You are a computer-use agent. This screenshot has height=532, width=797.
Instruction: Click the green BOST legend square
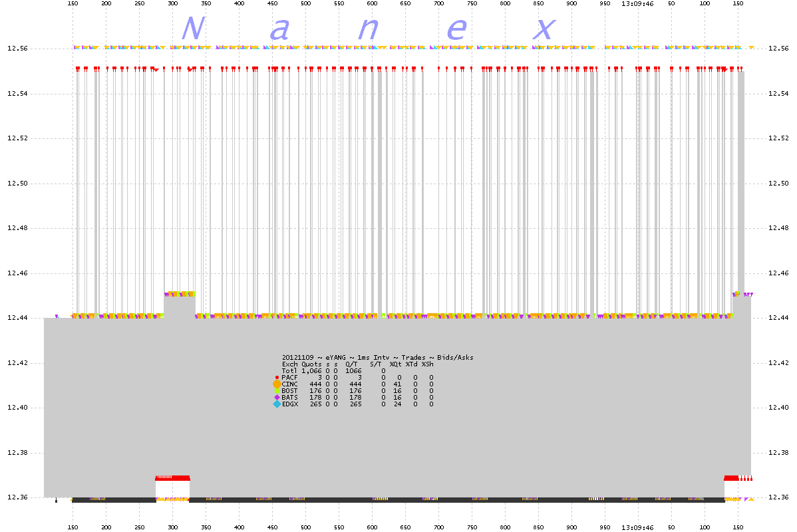pyautogui.click(x=277, y=391)
